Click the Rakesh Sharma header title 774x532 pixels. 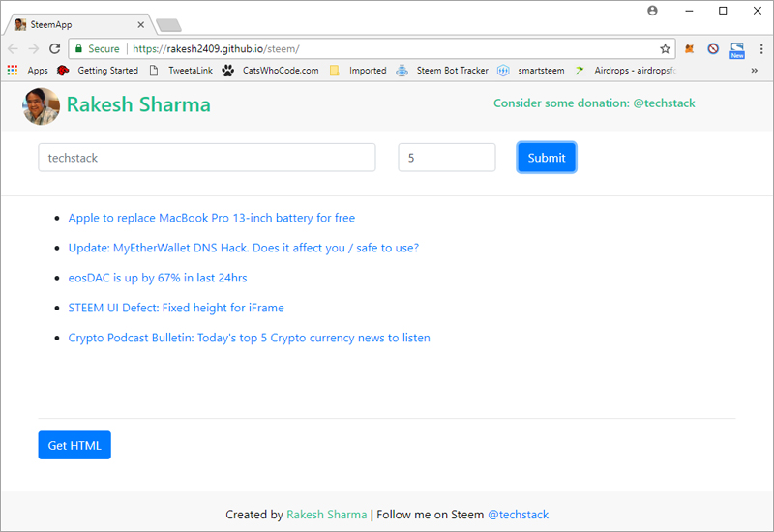click(x=138, y=104)
